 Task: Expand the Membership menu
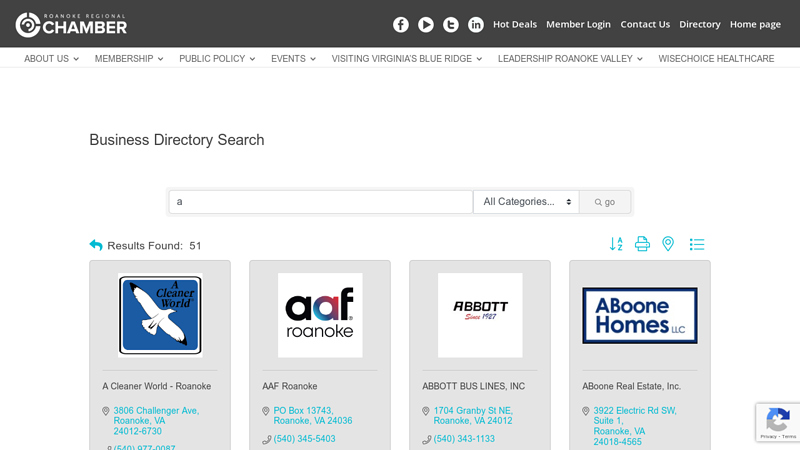[x=129, y=59]
